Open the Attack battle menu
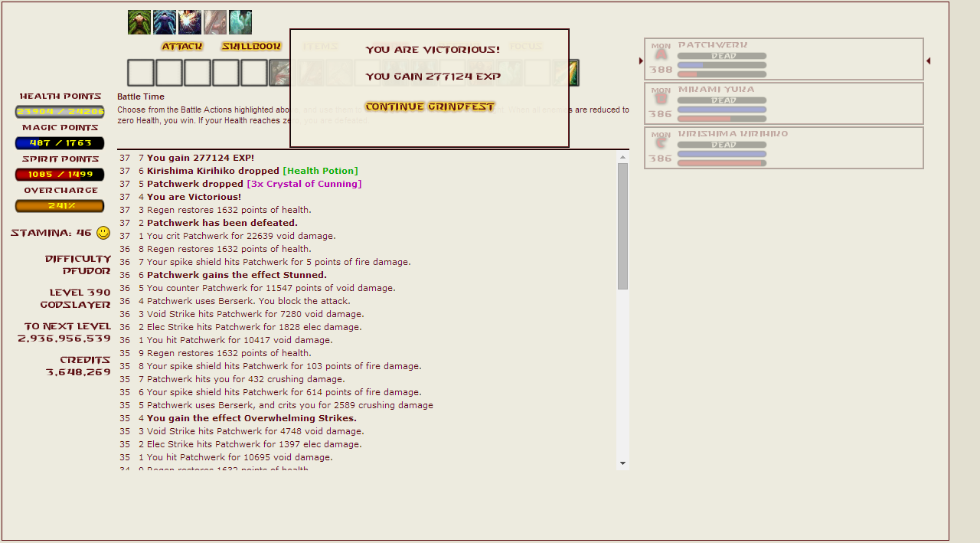This screenshot has height=543, width=980. click(x=182, y=47)
